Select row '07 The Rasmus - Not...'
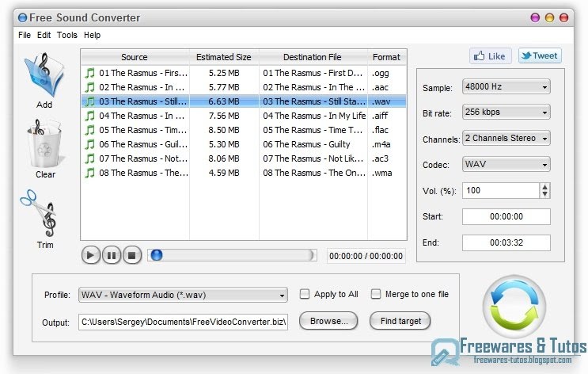 244,158
